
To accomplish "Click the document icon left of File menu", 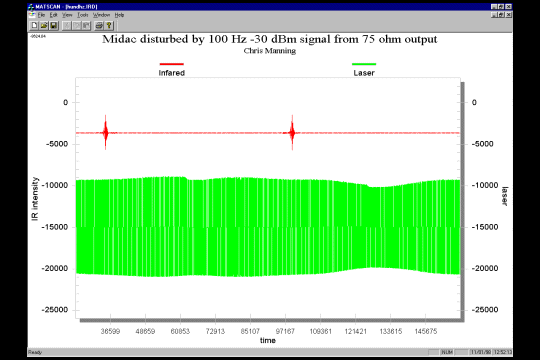I will [x=32, y=15].
